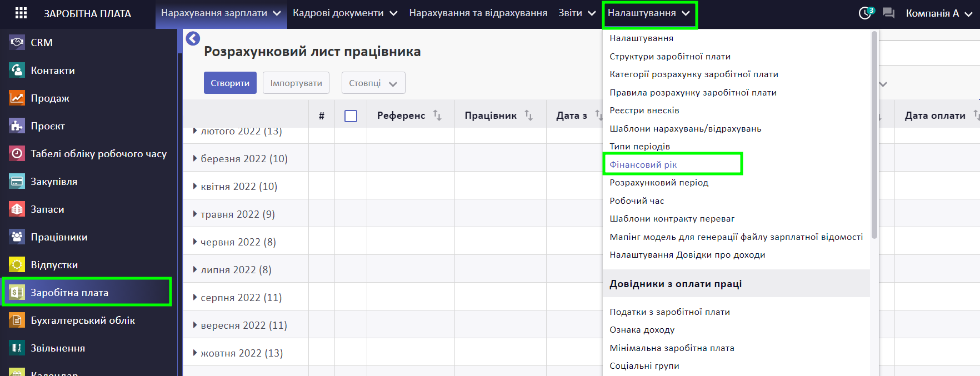Select Розрахунковий період menu entry
Image resolution: width=980 pixels, height=376 pixels.
(659, 183)
